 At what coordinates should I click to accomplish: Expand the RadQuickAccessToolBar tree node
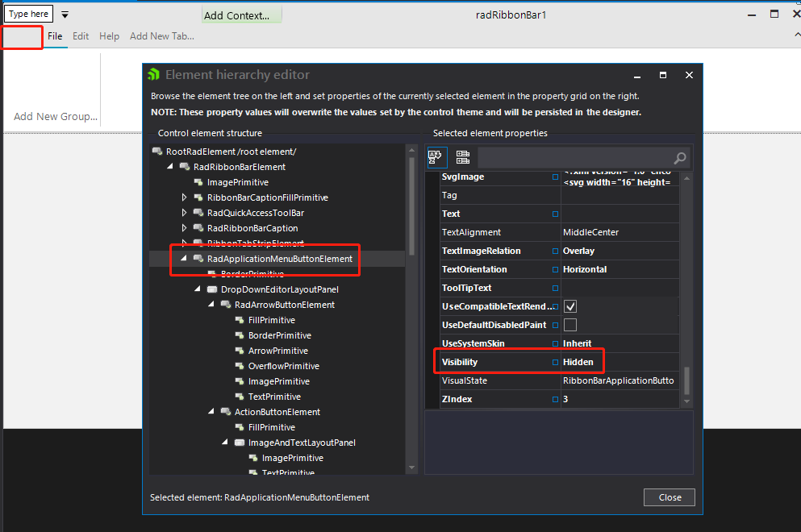185,213
